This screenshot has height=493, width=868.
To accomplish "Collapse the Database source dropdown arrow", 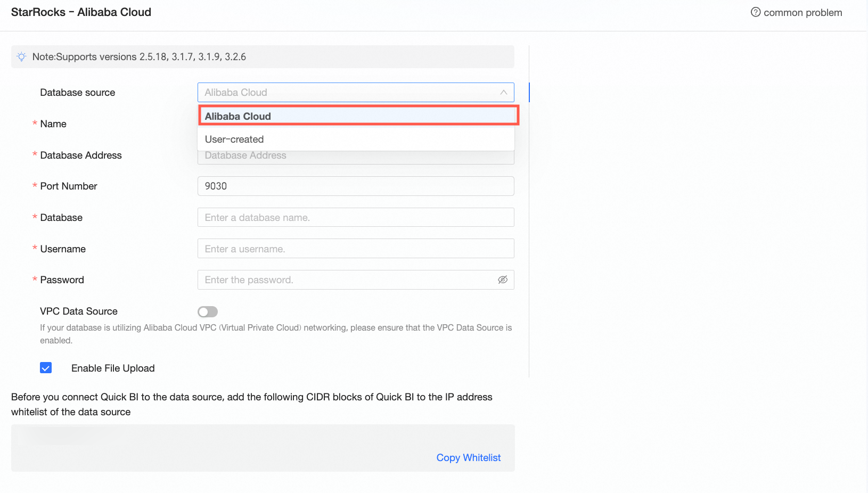I will [503, 93].
